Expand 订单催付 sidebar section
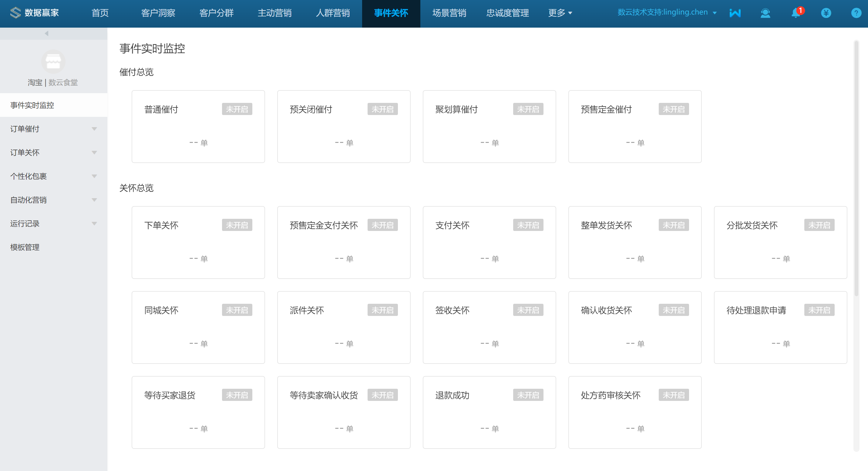Image resolution: width=868 pixels, height=471 pixels. (x=54, y=129)
